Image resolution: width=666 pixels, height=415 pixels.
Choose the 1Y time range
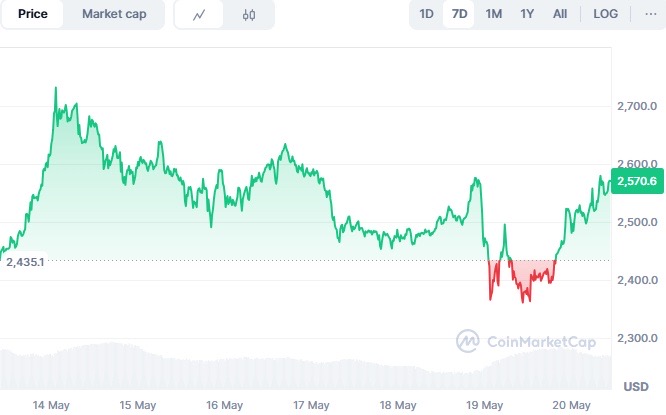pyautogui.click(x=526, y=14)
